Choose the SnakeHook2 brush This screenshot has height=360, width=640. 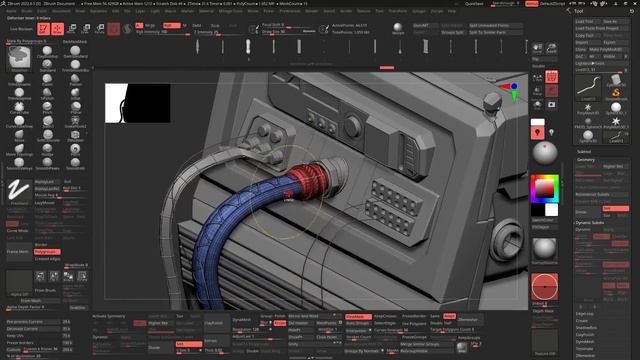click(x=75, y=122)
